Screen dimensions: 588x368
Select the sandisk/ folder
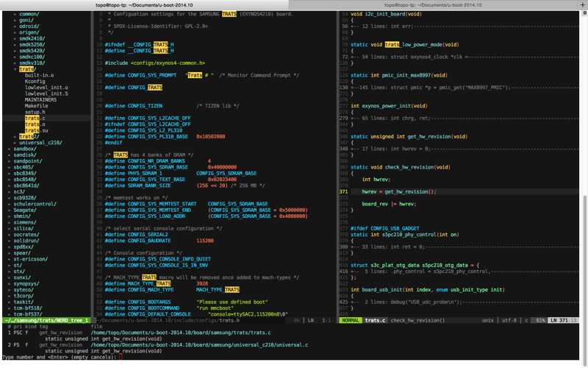25,155
